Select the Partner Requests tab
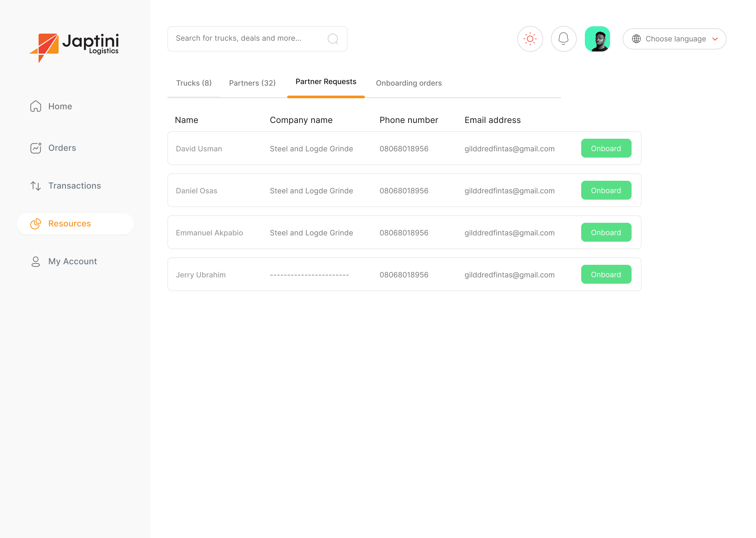The image size is (756, 538). point(326,82)
